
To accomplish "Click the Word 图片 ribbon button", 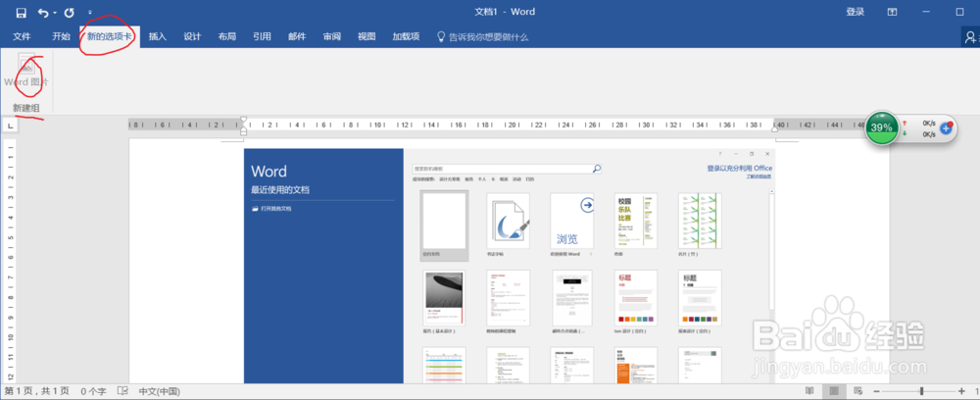I will [x=26, y=71].
